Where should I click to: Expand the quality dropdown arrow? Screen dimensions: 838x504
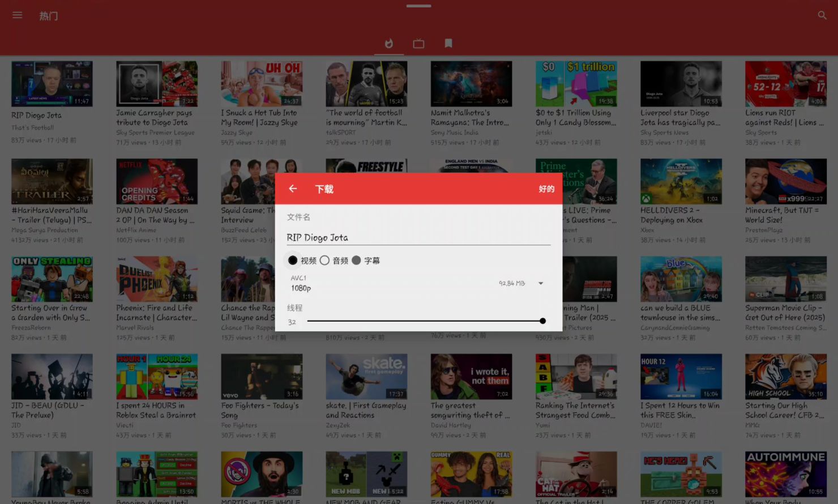(x=541, y=283)
